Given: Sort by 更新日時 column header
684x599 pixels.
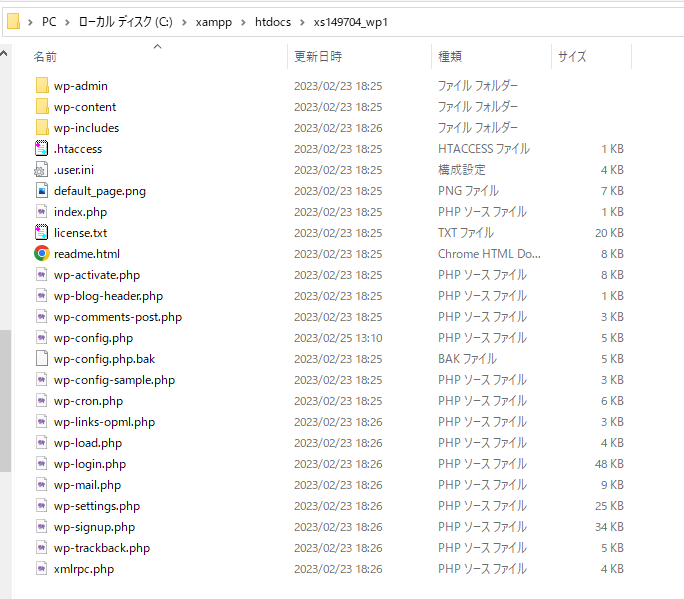Looking at the screenshot, I should (318, 57).
